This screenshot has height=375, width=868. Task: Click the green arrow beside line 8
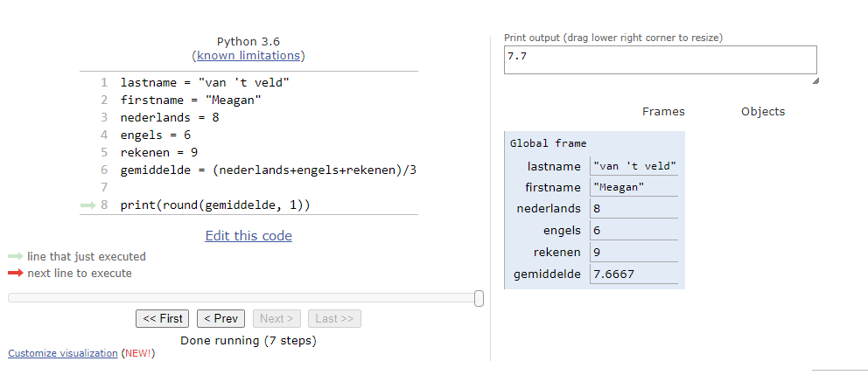pyautogui.click(x=86, y=205)
